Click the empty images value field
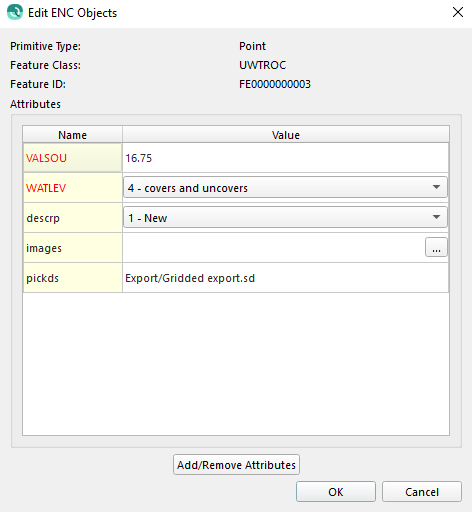The height and width of the screenshot is (512, 472). (274, 248)
